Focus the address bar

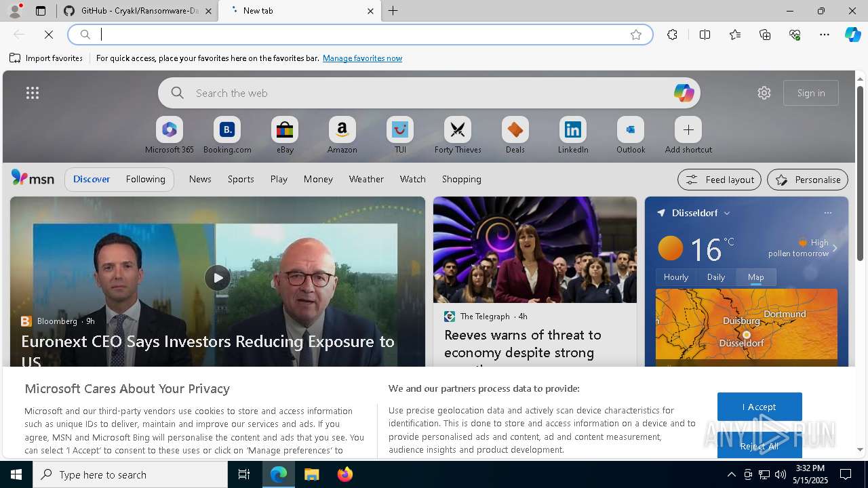coord(359,35)
